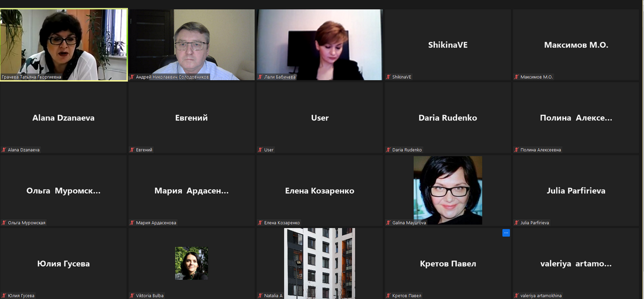Open more options on Кретов Павел's tile
Viewport: 644px width, 299px height.
tap(506, 233)
